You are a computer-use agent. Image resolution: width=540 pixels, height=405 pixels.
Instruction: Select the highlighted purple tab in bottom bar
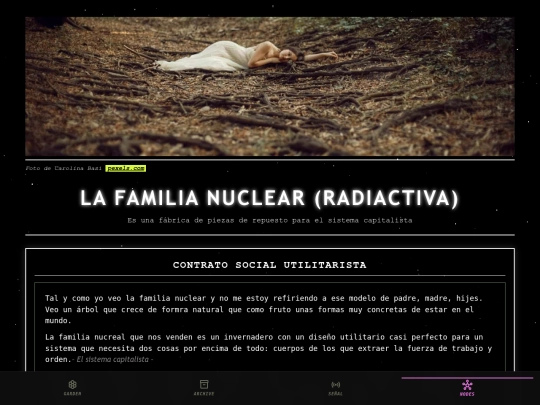(467, 388)
